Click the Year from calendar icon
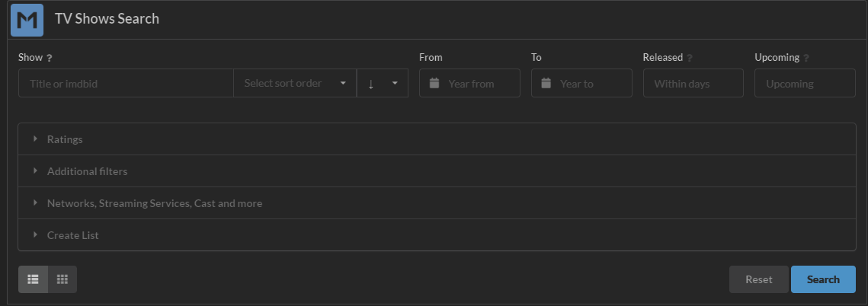The image size is (868, 306). coord(434,84)
